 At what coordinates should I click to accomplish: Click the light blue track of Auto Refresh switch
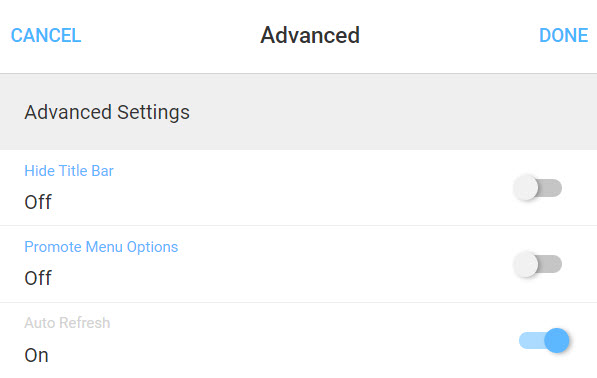coord(532,340)
